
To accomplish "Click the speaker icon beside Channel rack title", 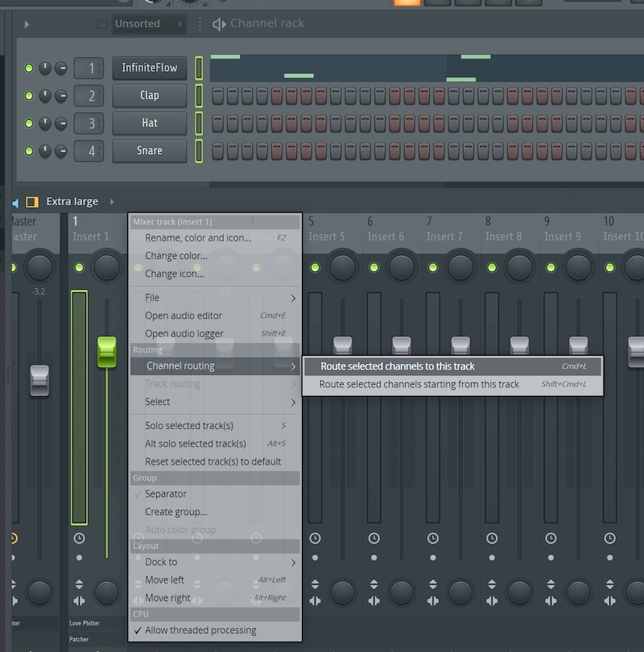I will [219, 24].
